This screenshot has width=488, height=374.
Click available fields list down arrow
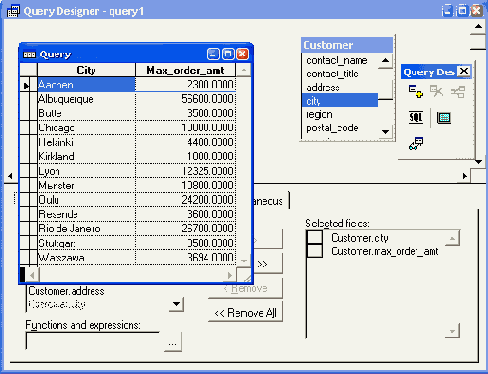click(x=176, y=304)
